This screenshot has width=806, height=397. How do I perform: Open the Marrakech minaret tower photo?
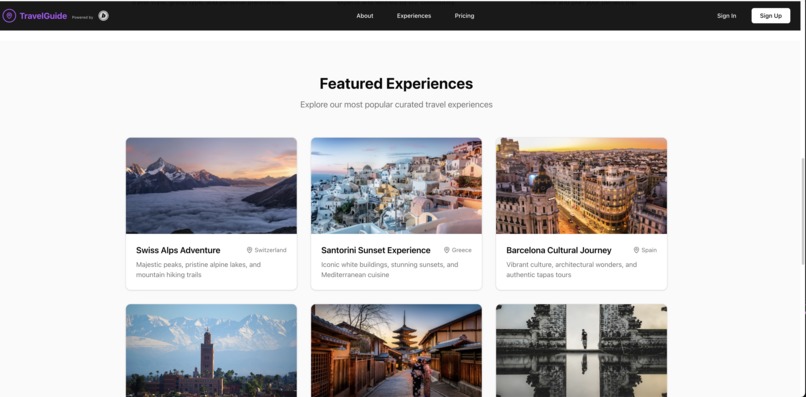click(x=211, y=350)
